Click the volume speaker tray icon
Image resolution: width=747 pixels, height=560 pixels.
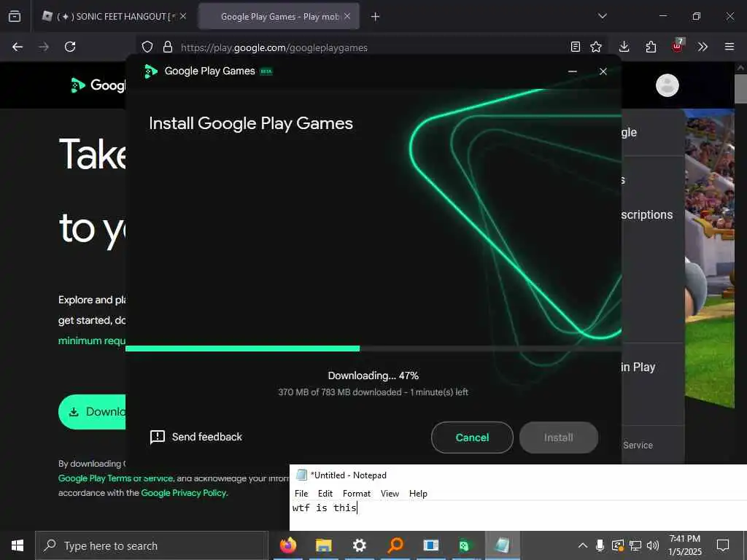pyautogui.click(x=653, y=545)
